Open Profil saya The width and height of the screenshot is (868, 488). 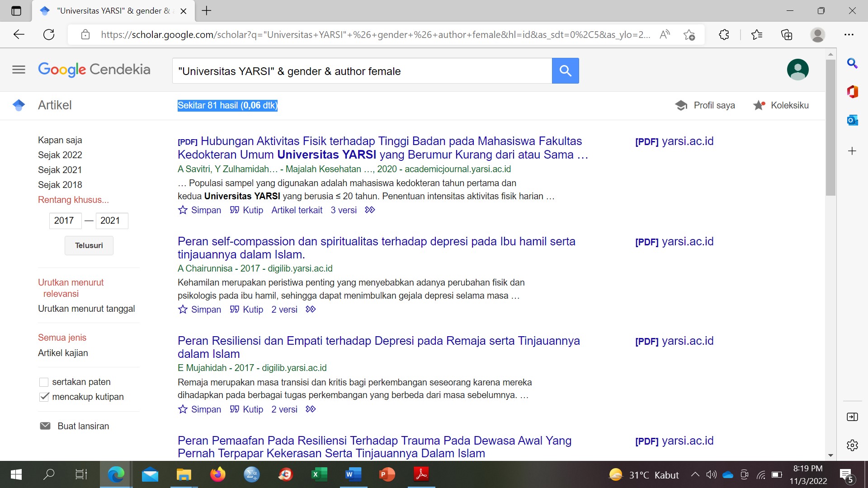(705, 105)
